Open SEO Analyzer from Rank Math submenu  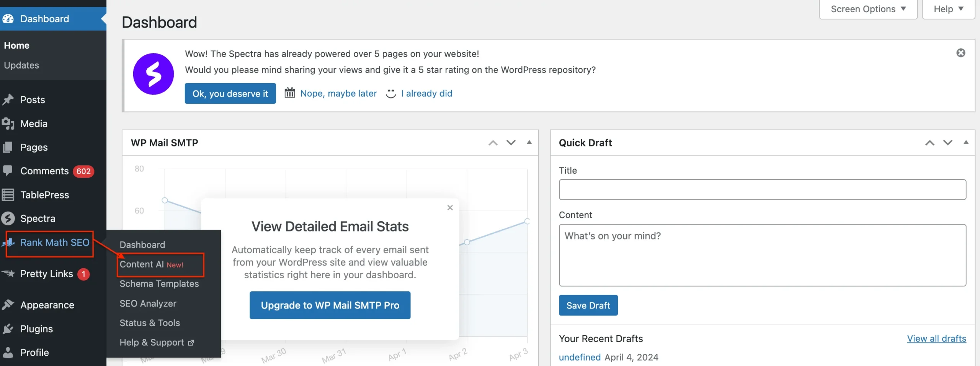[148, 304]
